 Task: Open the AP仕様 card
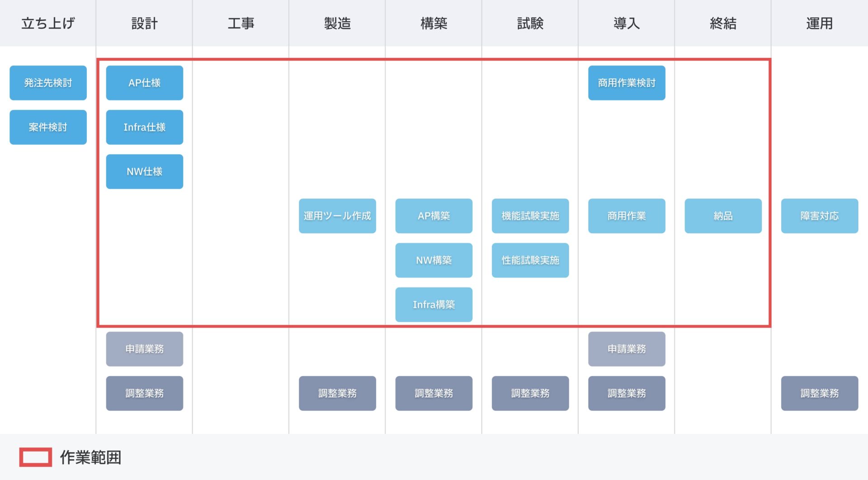(145, 83)
